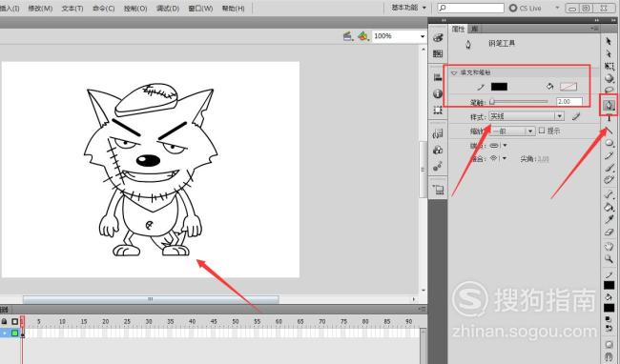Image resolution: width=620 pixels, height=364 pixels.
Task: Toggle Snap to Objects magnet
Action: click(x=609, y=357)
